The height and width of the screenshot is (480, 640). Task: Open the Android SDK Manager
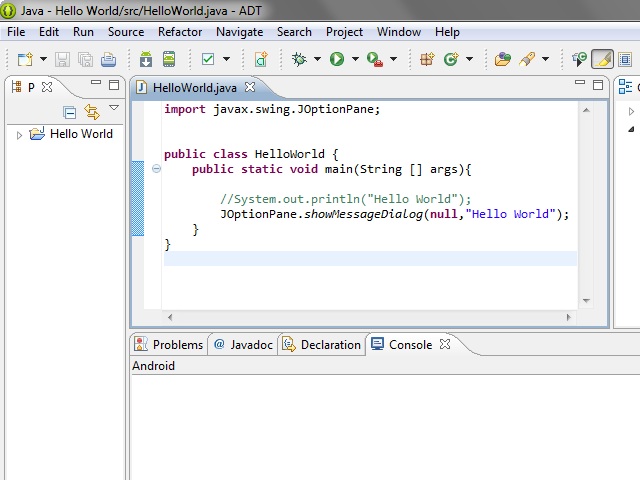point(146,60)
